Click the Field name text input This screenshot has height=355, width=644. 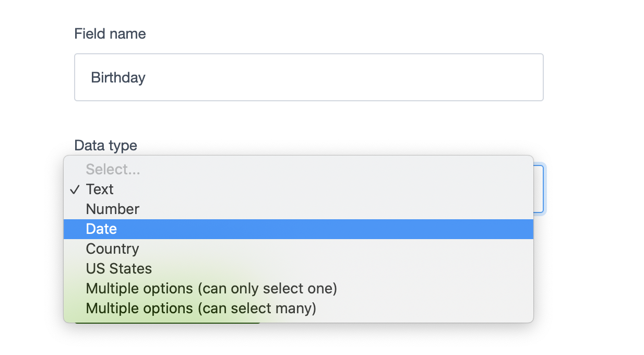pos(308,77)
